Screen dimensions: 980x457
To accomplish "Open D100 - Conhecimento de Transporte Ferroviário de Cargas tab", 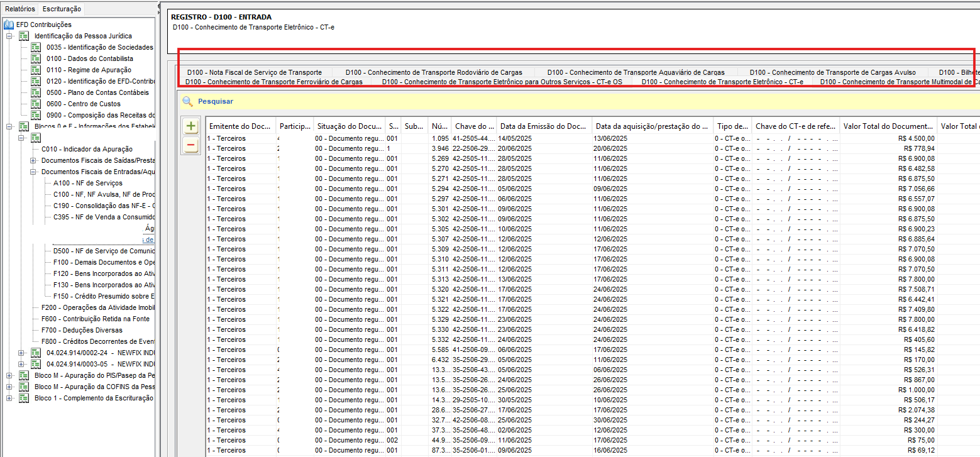I will click(x=274, y=82).
